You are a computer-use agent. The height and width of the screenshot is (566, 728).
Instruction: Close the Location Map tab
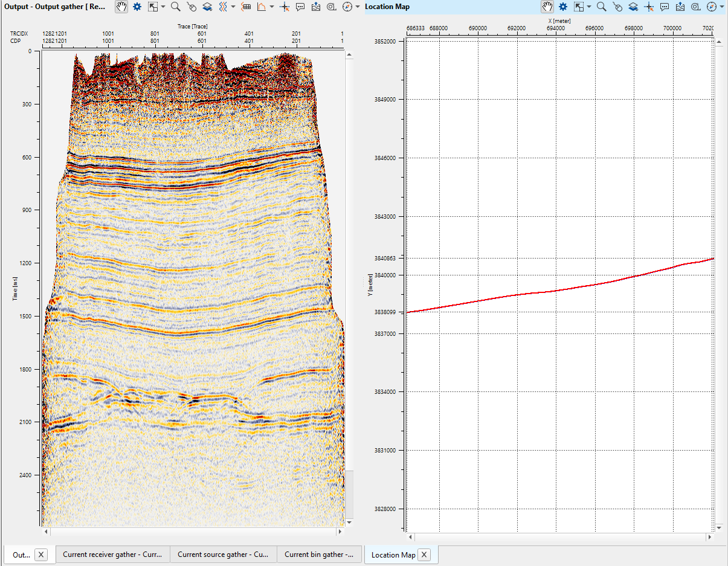click(x=424, y=554)
